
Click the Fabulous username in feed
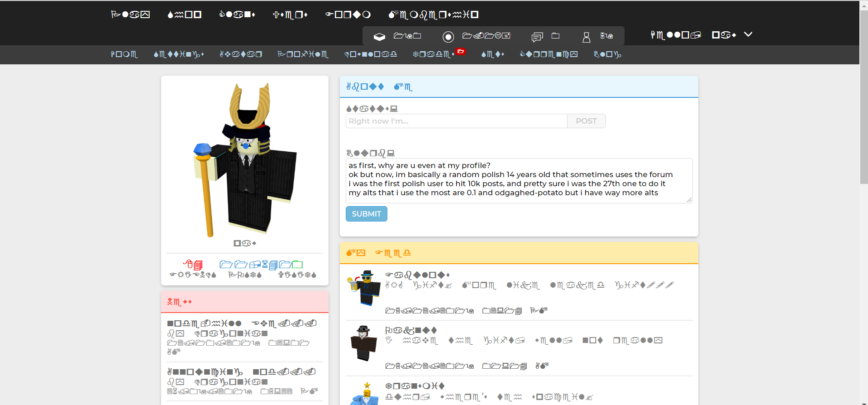417,275
